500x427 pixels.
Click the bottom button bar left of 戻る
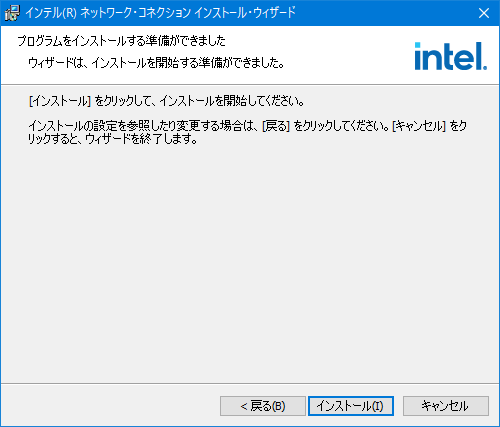coord(110,406)
